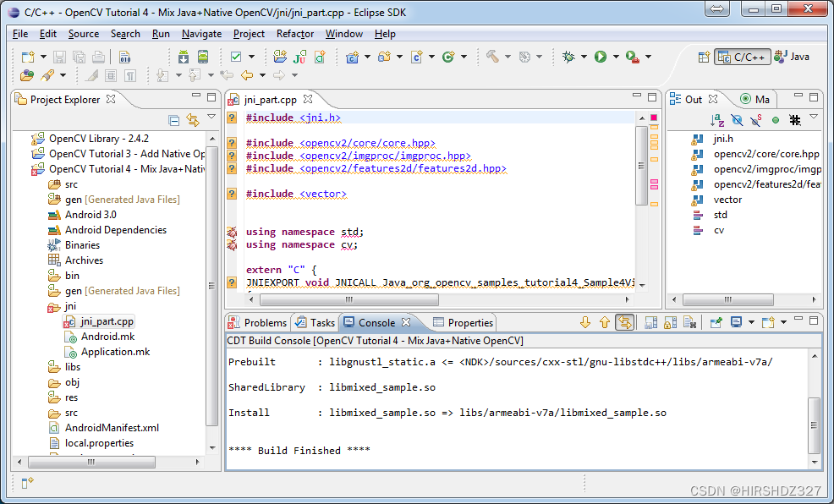Switch to the Properties tab

click(x=463, y=323)
